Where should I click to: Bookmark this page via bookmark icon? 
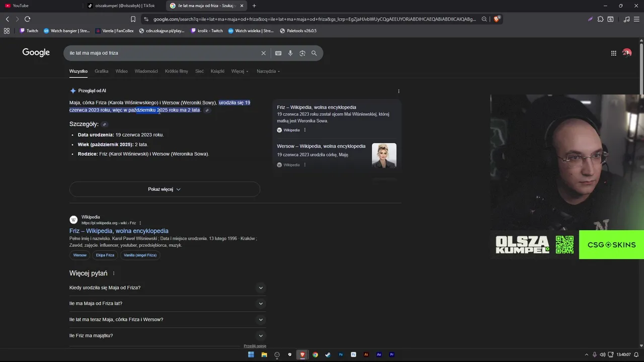pyautogui.click(x=133, y=19)
